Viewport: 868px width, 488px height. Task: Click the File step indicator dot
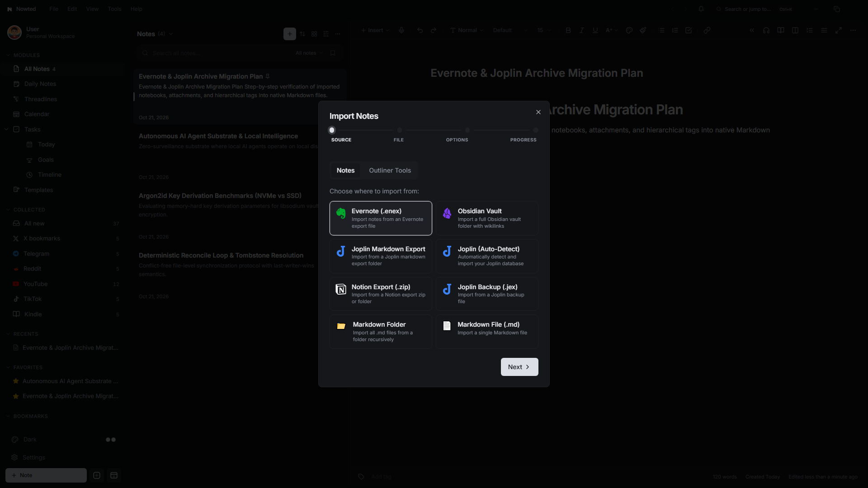[400, 130]
